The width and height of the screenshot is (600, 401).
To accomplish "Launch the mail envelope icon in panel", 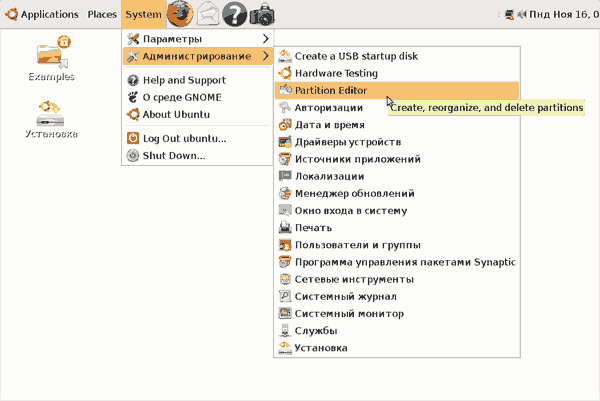I will (207, 14).
